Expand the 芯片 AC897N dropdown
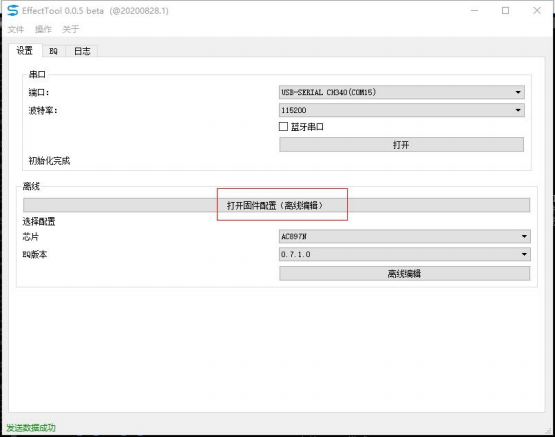The width and height of the screenshot is (555, 437). click(x=405, y=236)
